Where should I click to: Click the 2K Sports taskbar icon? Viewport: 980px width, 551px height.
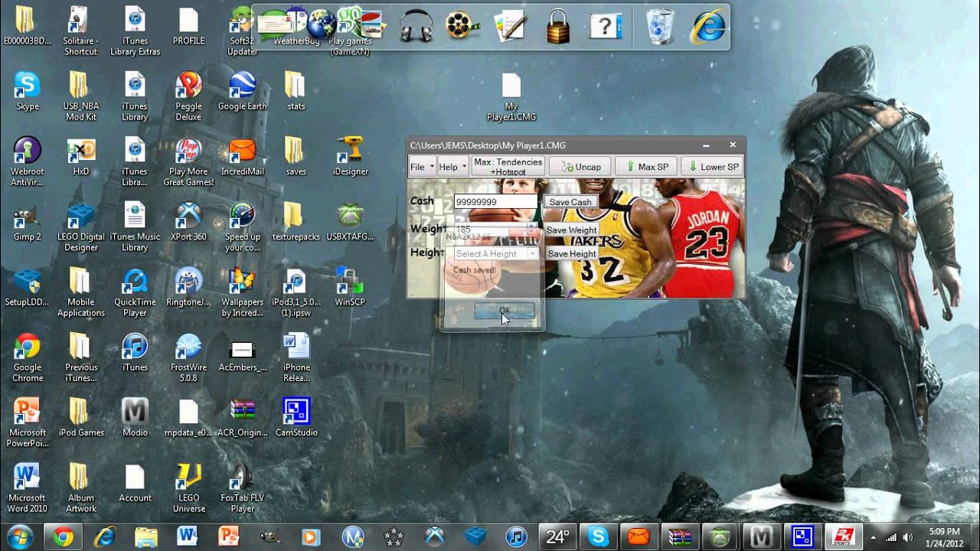[x=844, y=537]
